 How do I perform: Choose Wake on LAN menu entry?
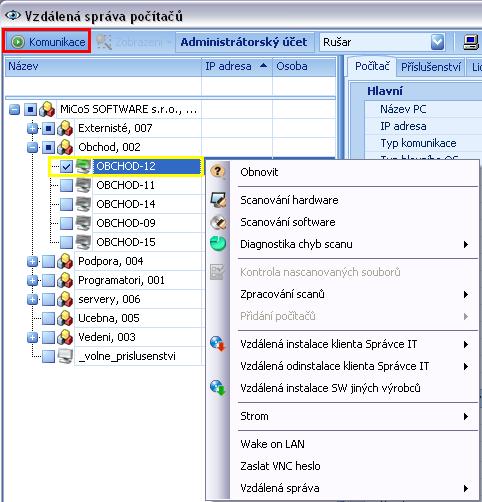click(x=342, y=444)
